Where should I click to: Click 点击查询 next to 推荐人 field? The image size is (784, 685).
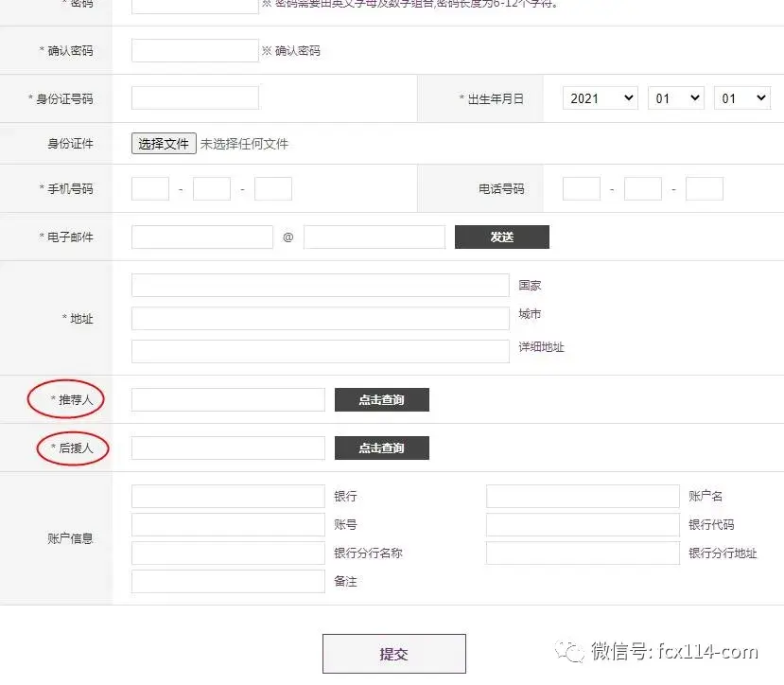coord(381,400)
